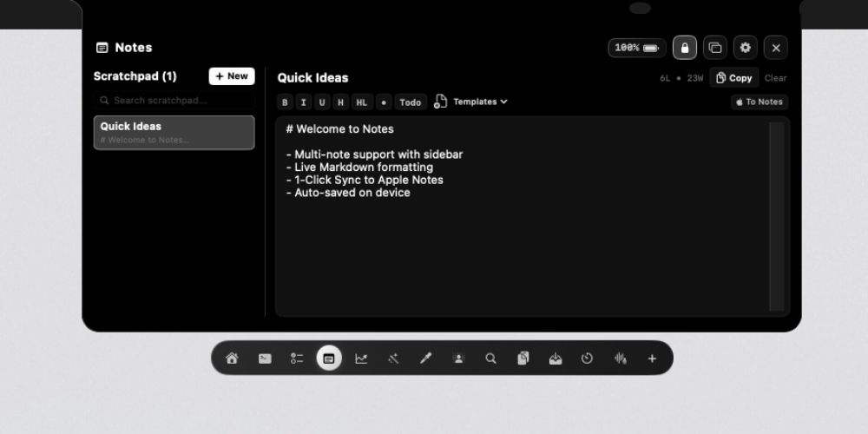Click the Notes title in the panel header
Viewport: 868px width, 434px height.
tap(134, 48)
